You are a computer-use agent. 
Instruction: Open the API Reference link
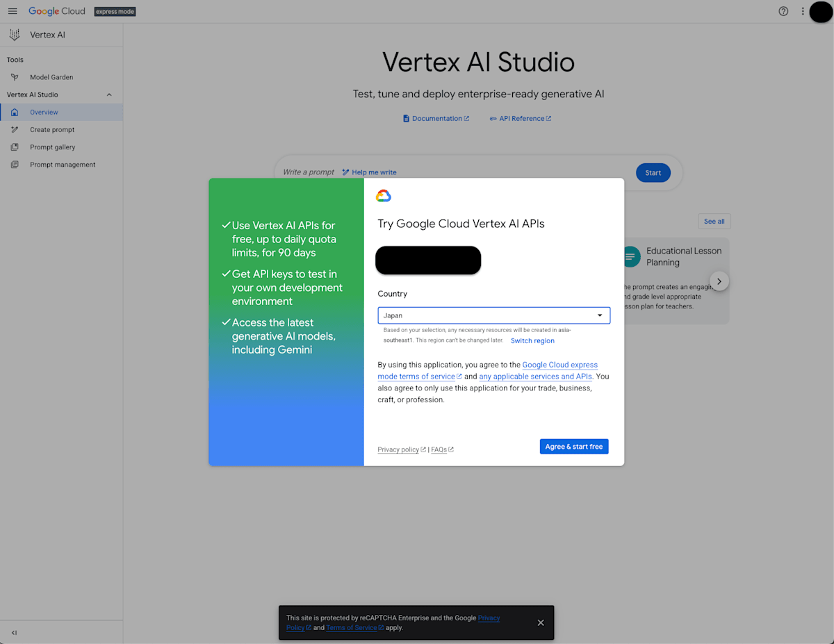pyautogui.click(x=521, y=118)
